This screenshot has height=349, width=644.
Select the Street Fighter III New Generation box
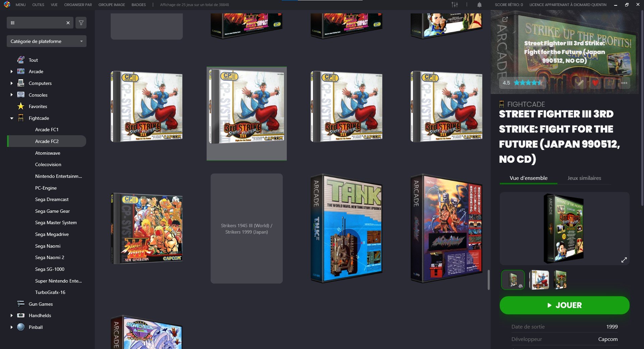pos(147,229)
